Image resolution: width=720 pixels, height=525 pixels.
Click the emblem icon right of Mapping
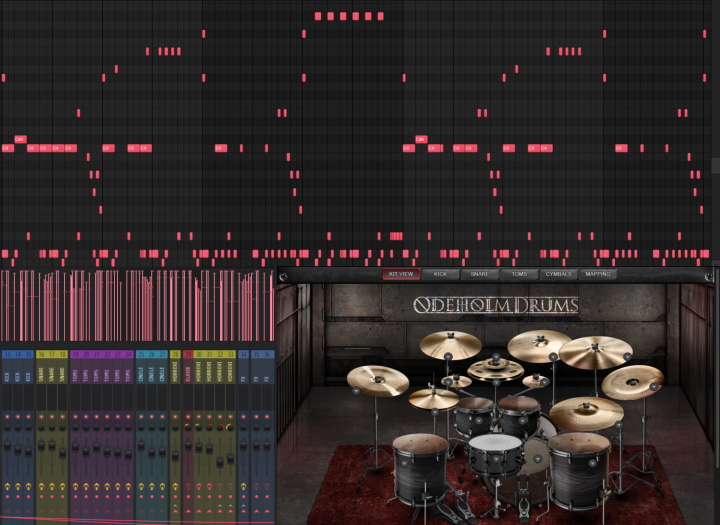click(709, 276)
